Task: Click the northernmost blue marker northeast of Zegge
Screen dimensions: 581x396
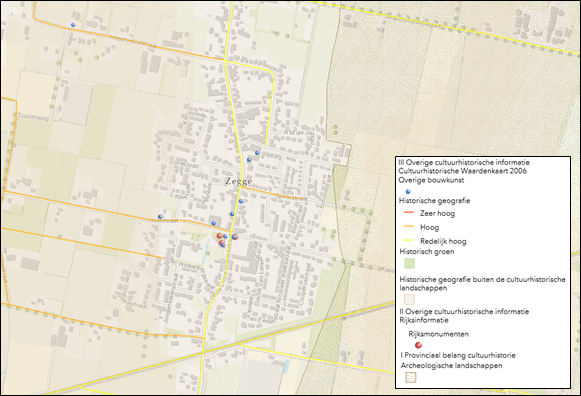Action: [x=257, y=153]
